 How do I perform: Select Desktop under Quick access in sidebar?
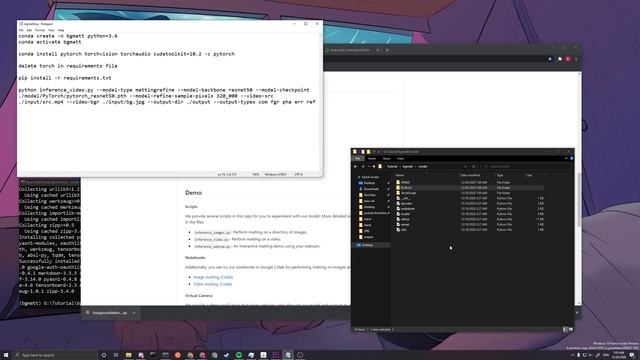[x=369, y=183]
